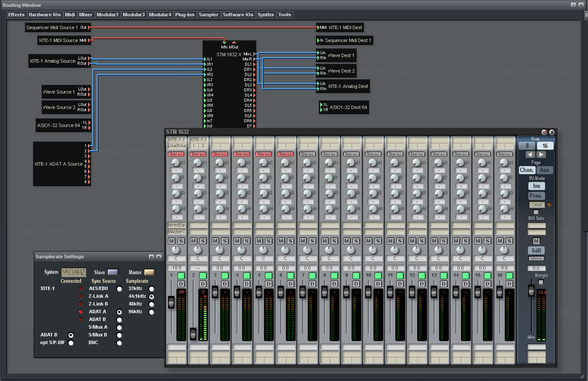Click the 6dB button in master section
Viewport: 588px width, 381px height.
pos(536,251)
